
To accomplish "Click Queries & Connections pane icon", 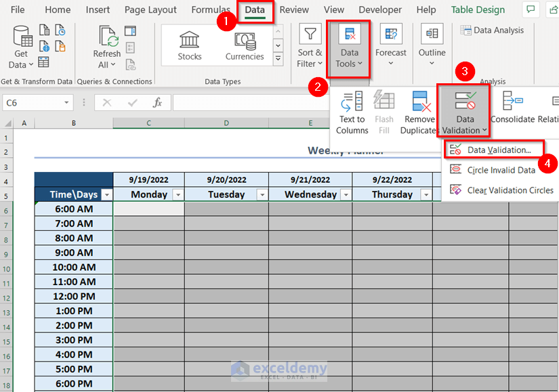I will pyautogui.click(x=130, y=31).
